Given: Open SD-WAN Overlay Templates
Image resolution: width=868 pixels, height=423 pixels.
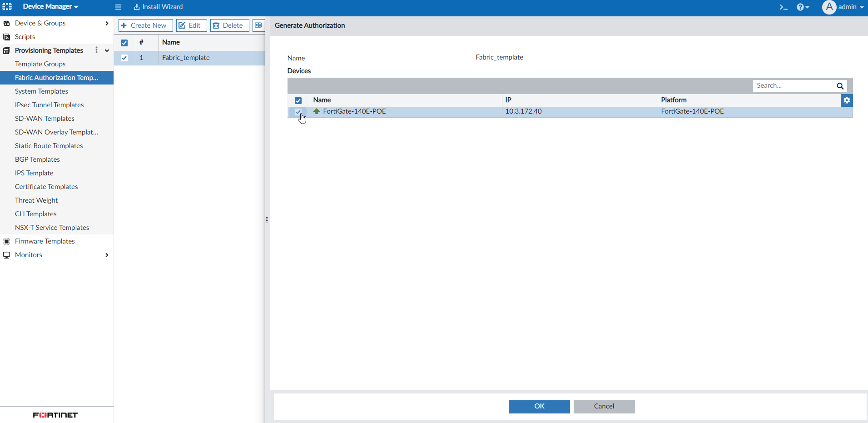Looking at the screenshot, I should (x=56, y=132).
